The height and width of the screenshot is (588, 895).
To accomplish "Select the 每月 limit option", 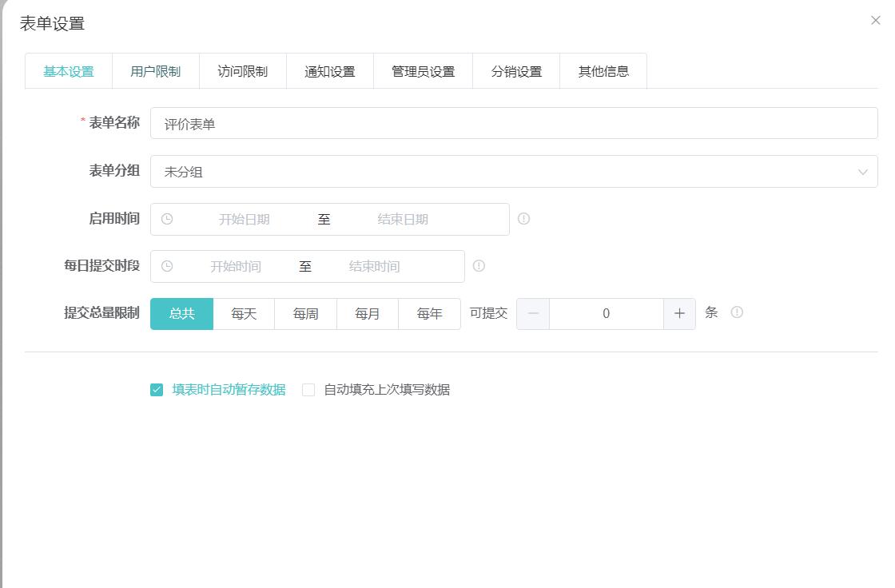I will pos(367,313).
